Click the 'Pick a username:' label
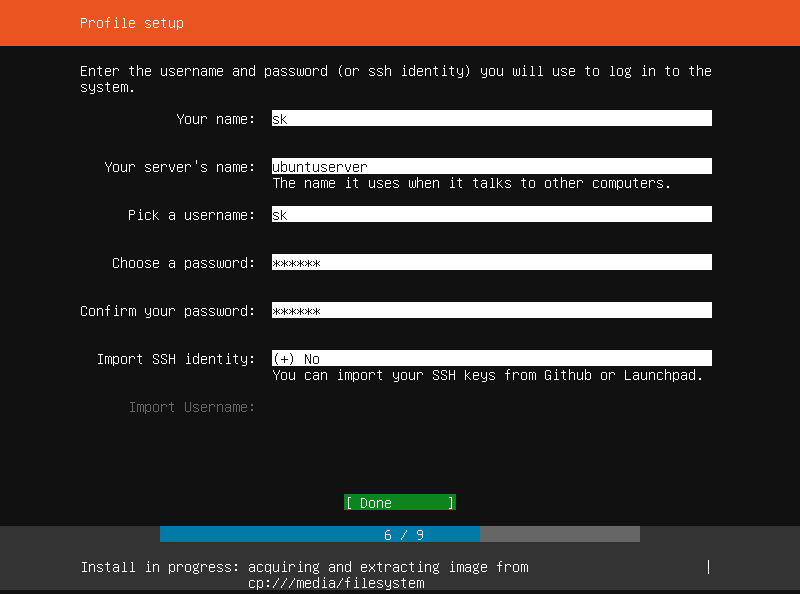This screenshot has width=800, height=594. click(x=191, y=215)
